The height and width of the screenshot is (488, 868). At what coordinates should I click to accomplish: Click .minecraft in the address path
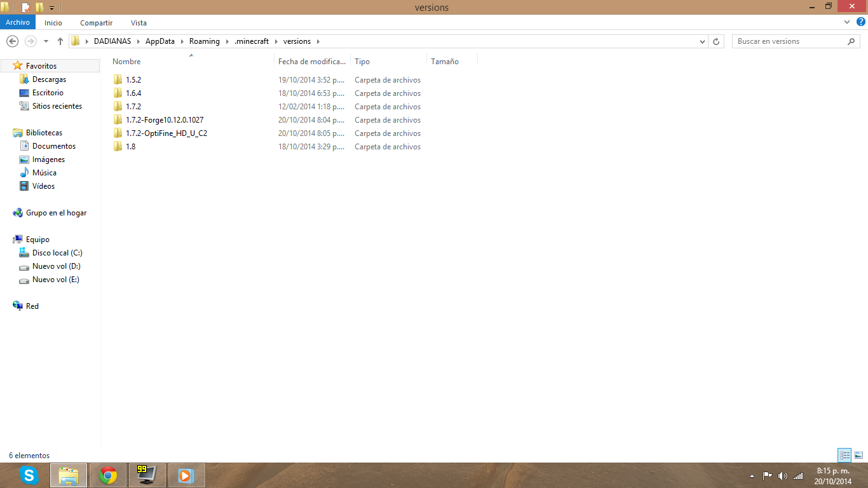[252, 41]
